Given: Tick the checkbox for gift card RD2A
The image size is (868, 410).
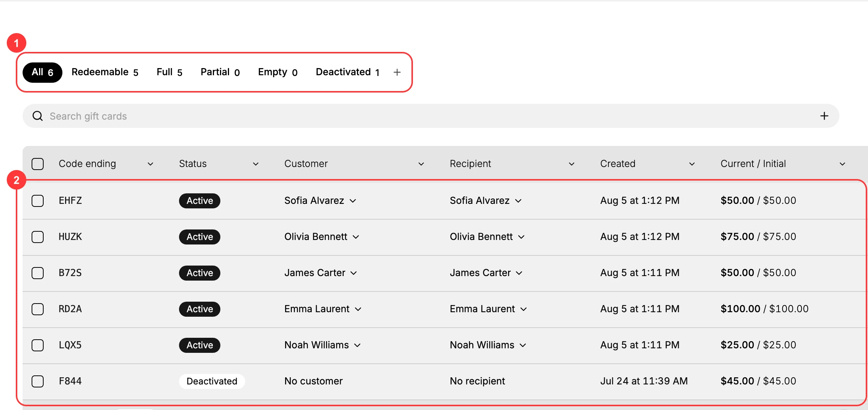Looking at the screenshot, I should (38, 309).
